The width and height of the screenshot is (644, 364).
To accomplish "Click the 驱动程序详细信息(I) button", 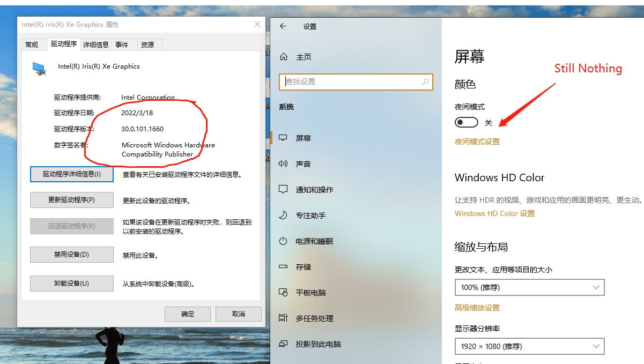I will click(x=72, y=174).
